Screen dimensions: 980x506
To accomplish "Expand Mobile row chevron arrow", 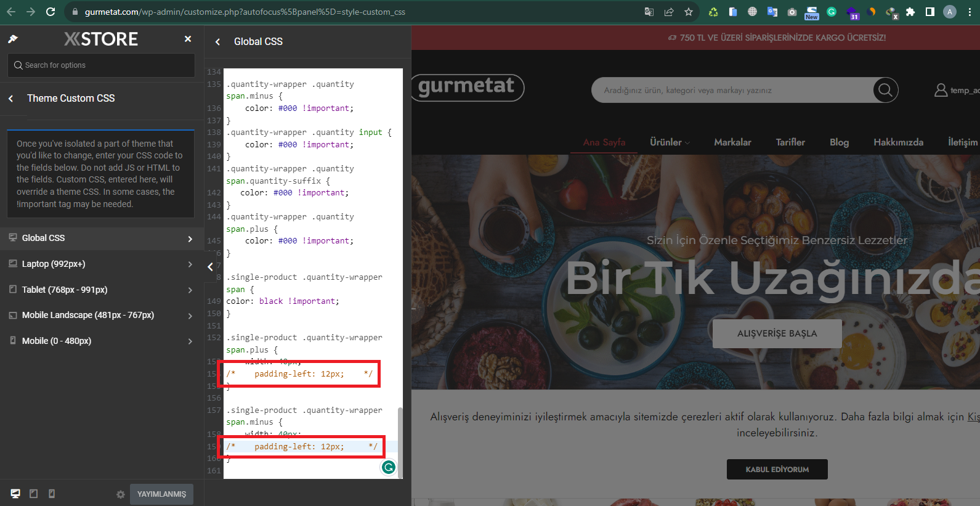I will pos(190,341).
